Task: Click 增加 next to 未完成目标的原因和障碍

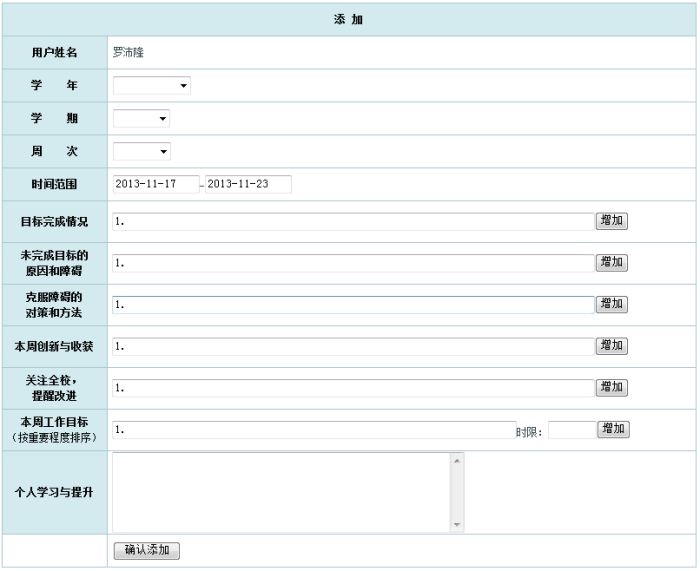Action: [x=612, y=262]
